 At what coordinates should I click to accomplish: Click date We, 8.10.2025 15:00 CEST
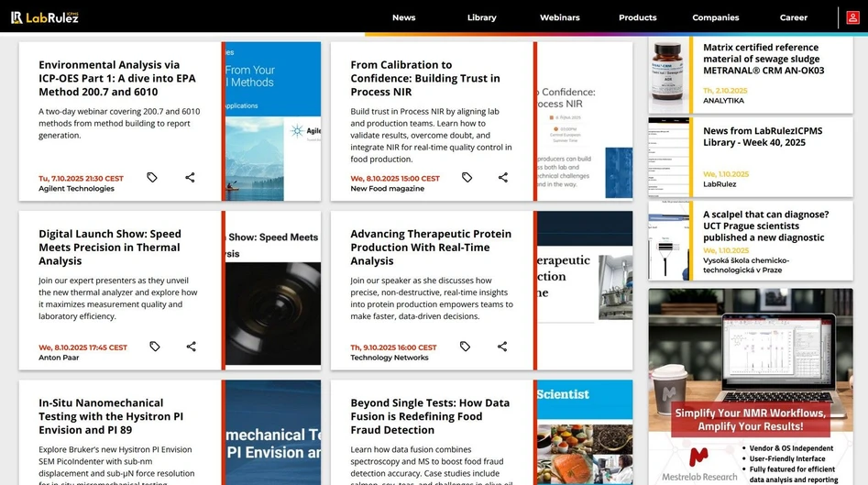click(395, 178)
